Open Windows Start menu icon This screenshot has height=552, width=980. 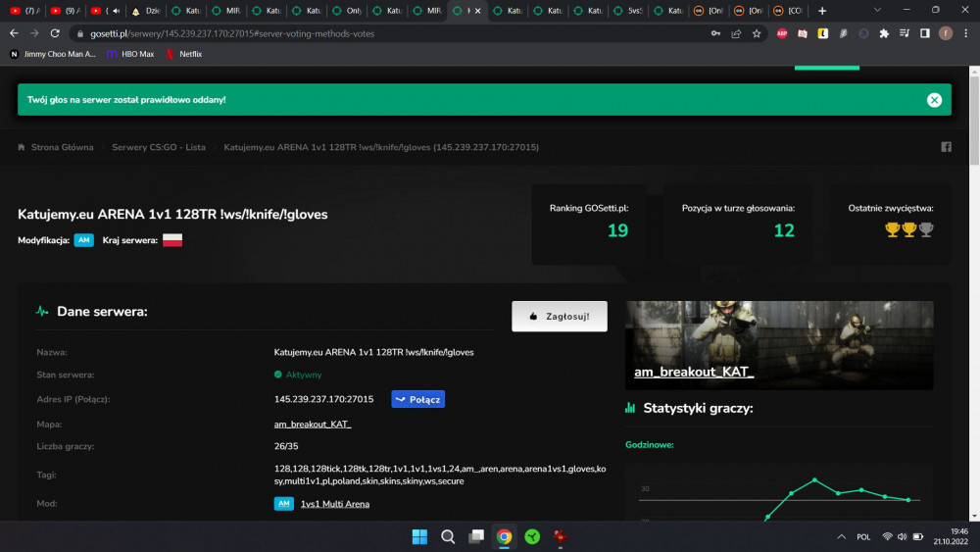[419, 536]
